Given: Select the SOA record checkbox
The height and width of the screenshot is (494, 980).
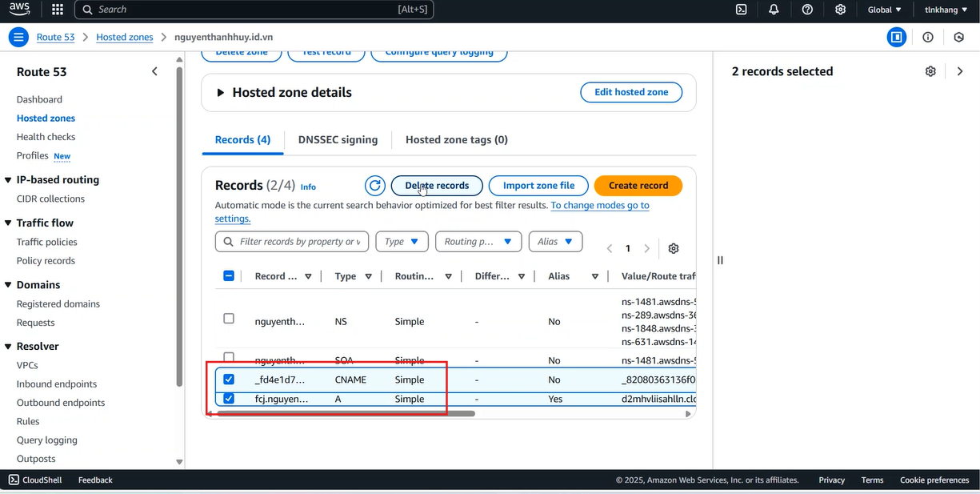Looking at the screenshot, I should pyautogui.click(x=229, y=357).
